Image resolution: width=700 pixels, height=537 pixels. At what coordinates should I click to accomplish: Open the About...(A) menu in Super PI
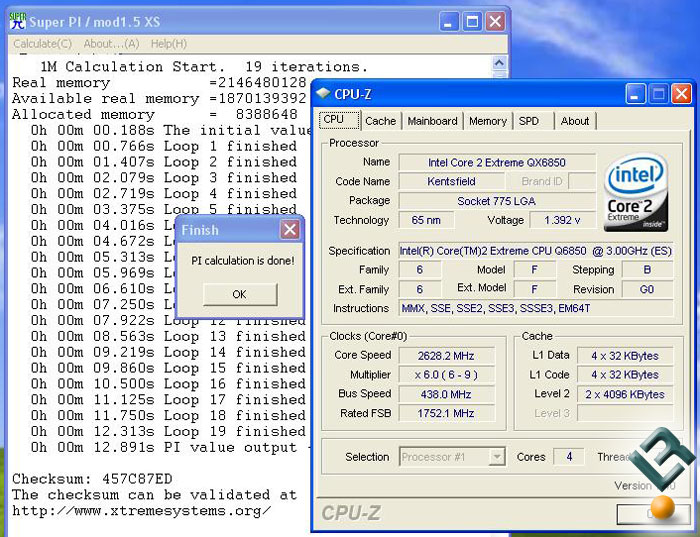111,44
